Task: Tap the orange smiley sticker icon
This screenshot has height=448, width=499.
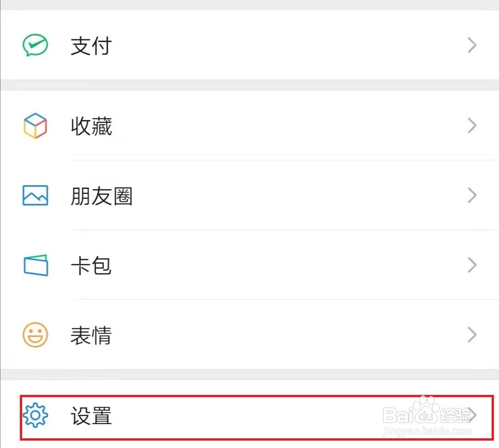Action: pyautogui.click(x=35, y=335)
